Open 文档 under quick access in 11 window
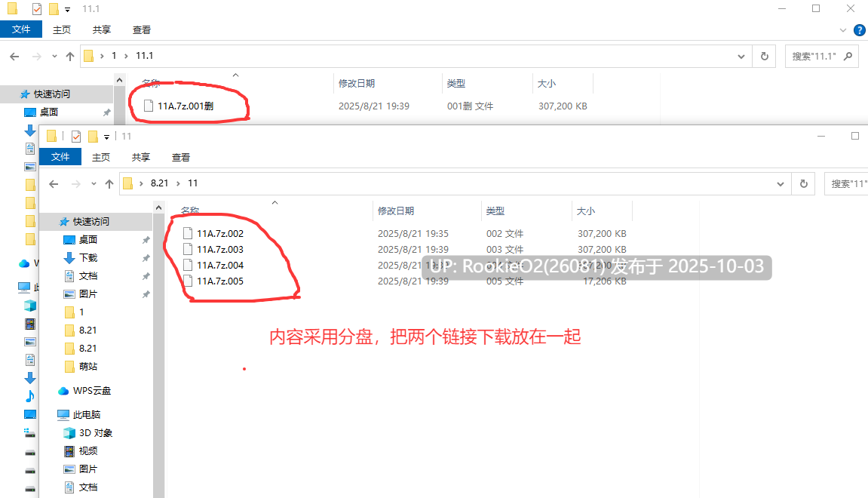The width and height of the screenshot is (868, 498). 88,276
